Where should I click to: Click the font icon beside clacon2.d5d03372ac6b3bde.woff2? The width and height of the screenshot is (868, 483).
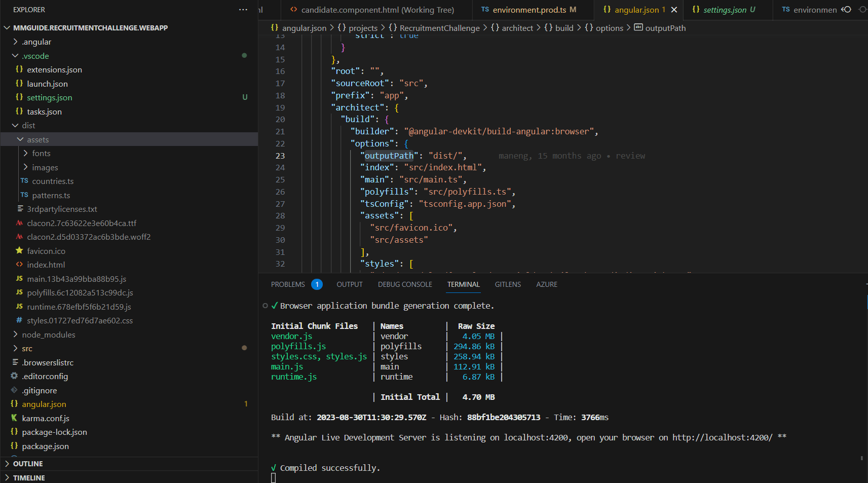(x=19, y=237)
